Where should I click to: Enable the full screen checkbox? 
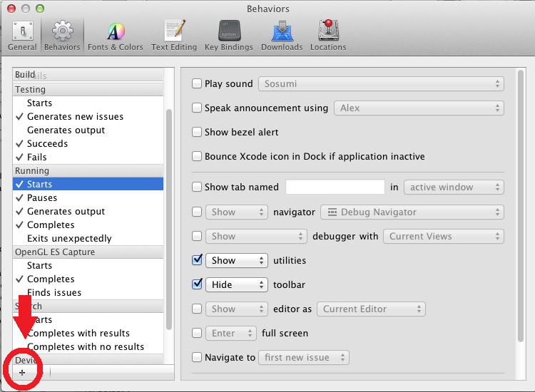pyautogui.click(x=197, y=333)
